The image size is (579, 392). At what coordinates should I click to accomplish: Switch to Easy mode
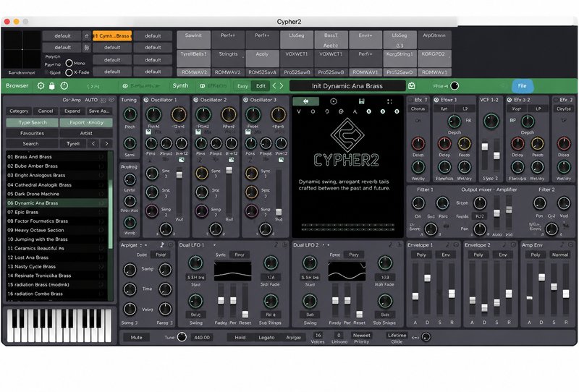(x=242, y=86)
